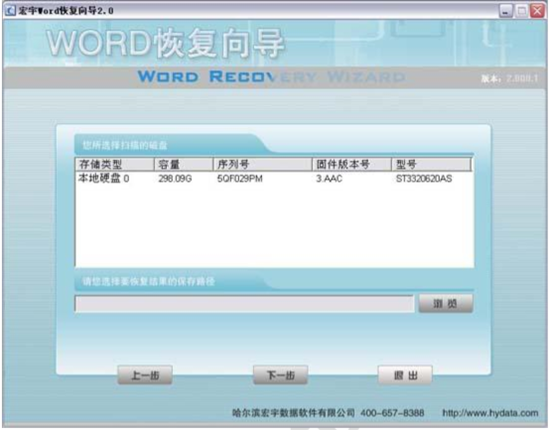Click the serial number 5QF029PM cell
Screen dimensions: 550x430
[240, 179]
